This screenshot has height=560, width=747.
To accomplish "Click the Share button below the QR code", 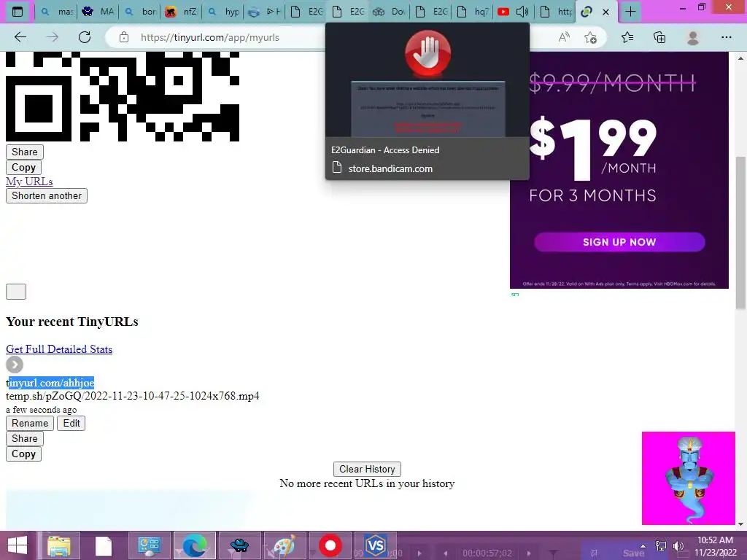I will (24, 152).
